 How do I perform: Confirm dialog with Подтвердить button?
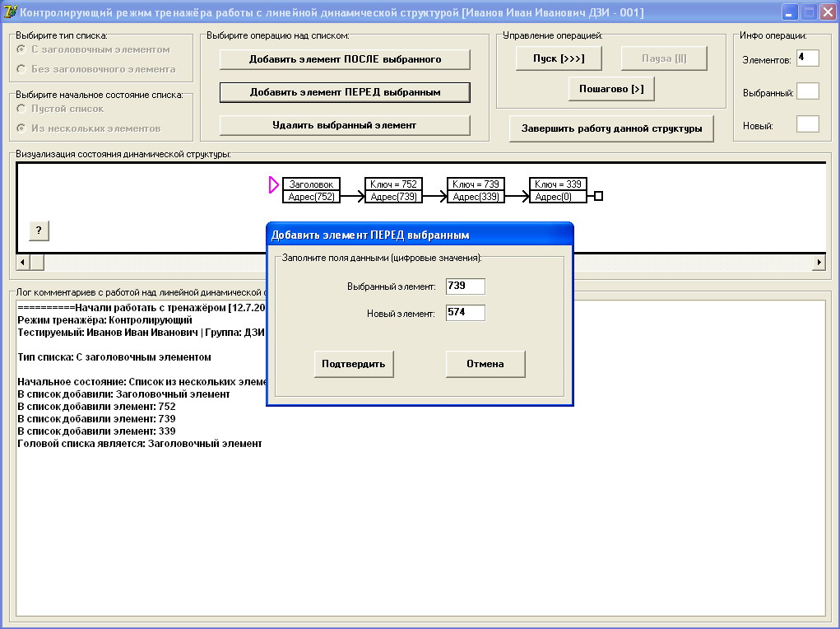354,364
